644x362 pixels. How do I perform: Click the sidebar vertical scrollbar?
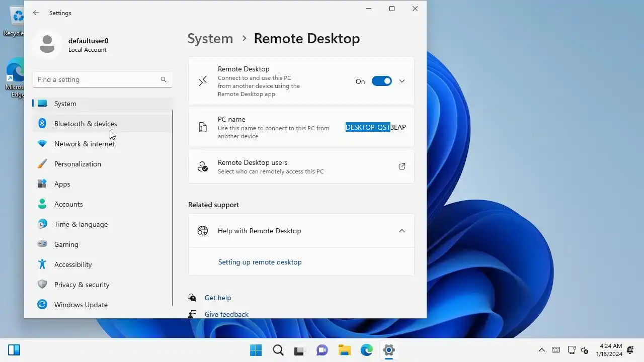pos(173,208)
